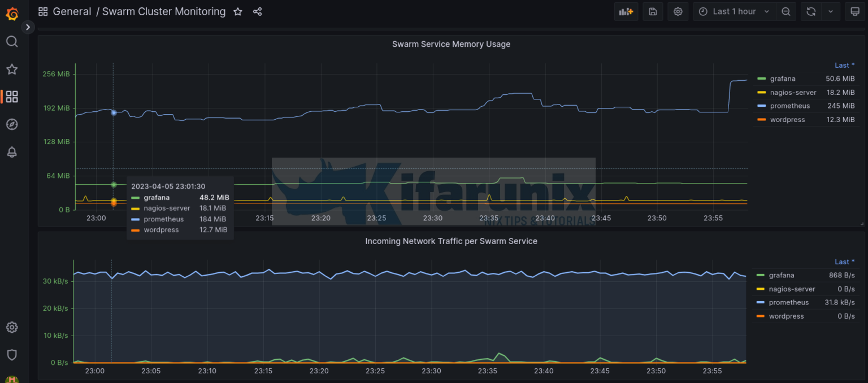Click the Grafana logo
This screenshot has width=868, height=383.
click(x=12, y=14)
